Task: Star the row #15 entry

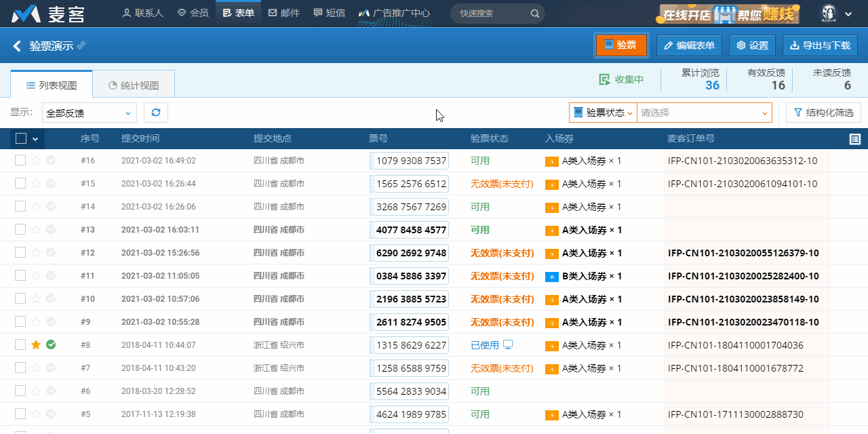Action: click(36, 184)
